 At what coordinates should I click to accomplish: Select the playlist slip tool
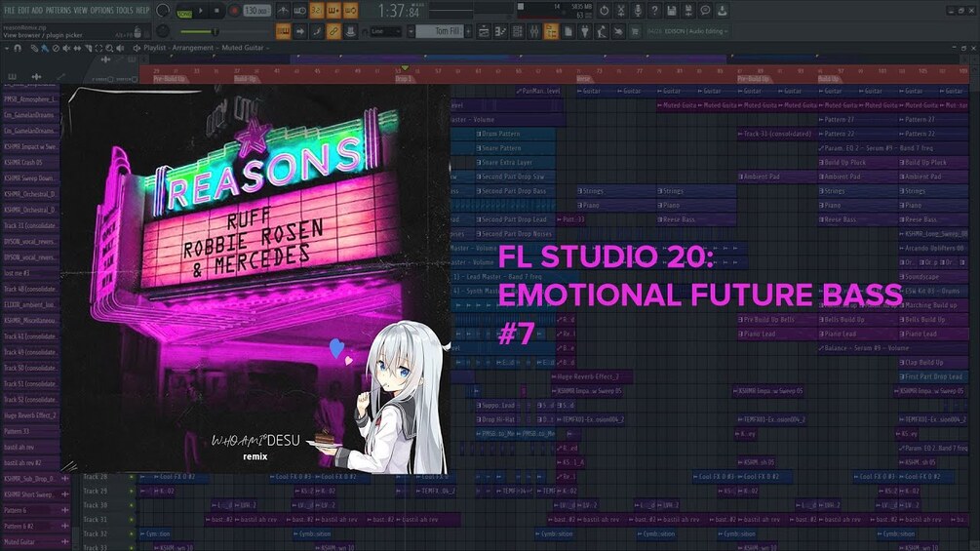click(x=77, y=48)
